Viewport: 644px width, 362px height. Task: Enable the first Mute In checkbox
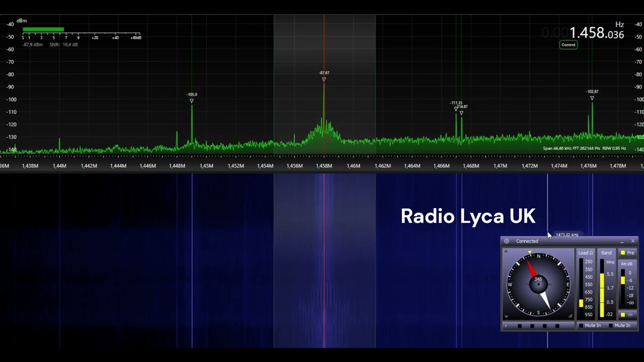[581, 325]
